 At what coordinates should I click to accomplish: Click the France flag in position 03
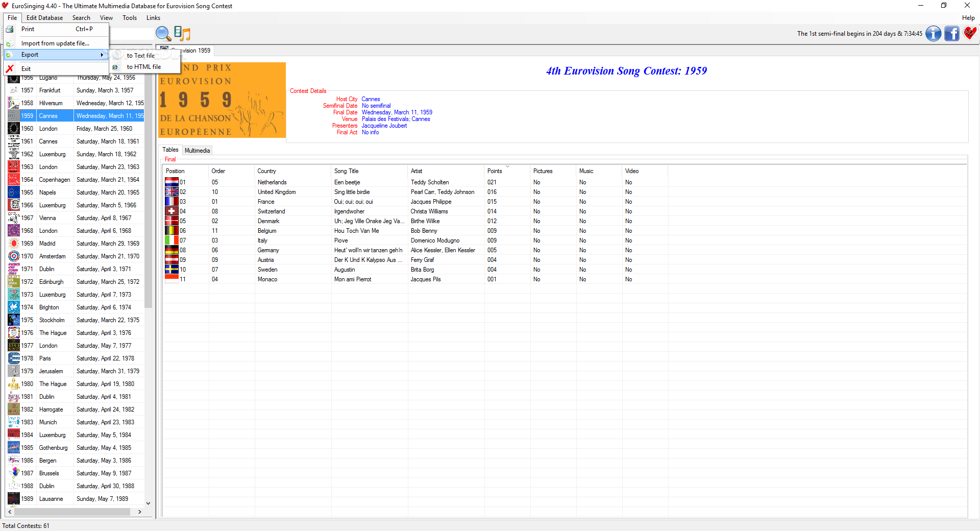[171, 201]
